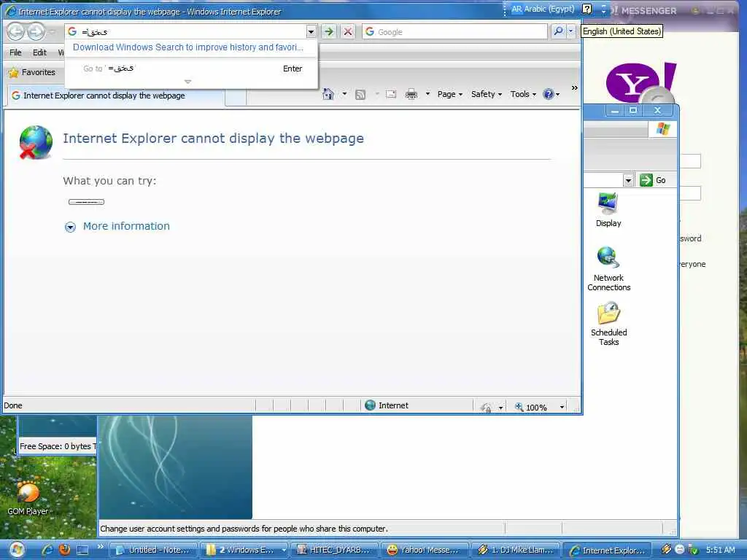This screenshot has height=560, width=747.
Task: Launch Internet Explorer from Quick Launch
Action: click(x=47, y=550)
